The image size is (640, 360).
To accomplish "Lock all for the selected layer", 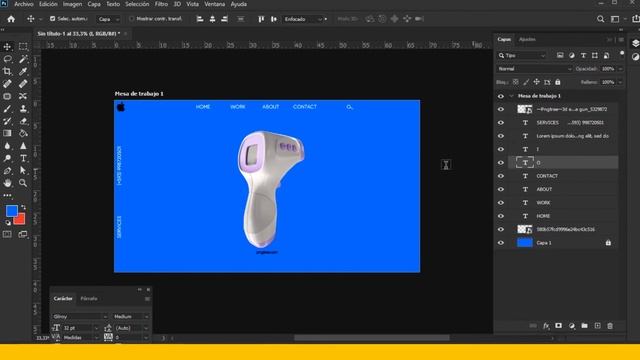I will [558, 82].
